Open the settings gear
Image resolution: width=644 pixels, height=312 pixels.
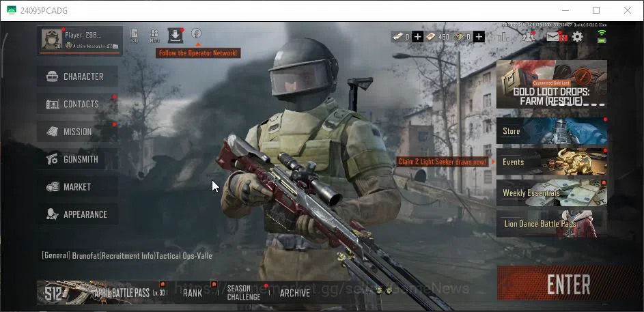point(578,37)
